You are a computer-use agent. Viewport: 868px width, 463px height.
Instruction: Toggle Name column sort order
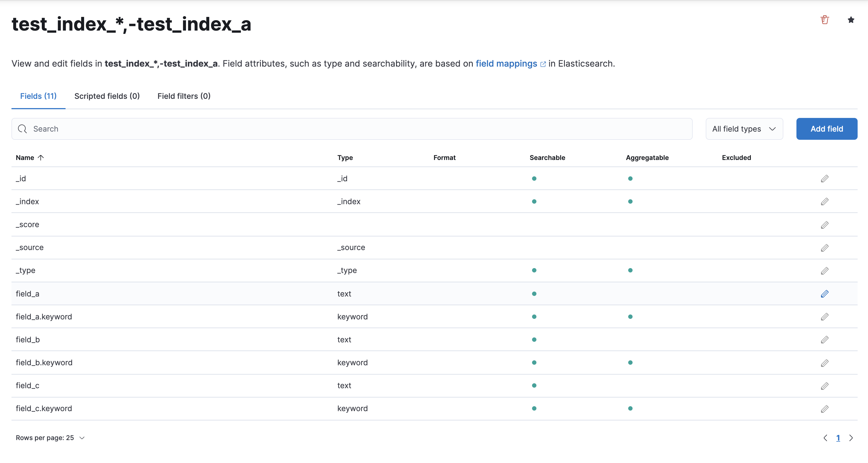pos(30,157)
